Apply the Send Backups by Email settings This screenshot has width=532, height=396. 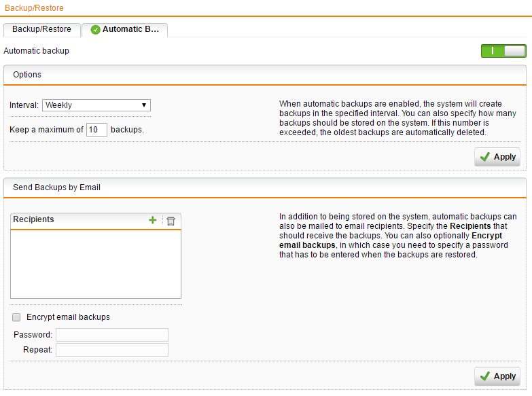pyautogui.click(x=497, y=376)
